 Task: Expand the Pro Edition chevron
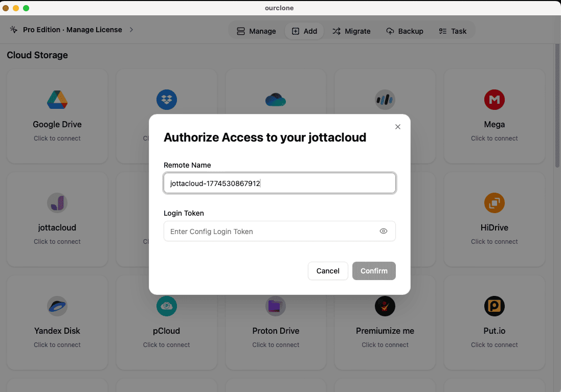click(x=131, y=30)
